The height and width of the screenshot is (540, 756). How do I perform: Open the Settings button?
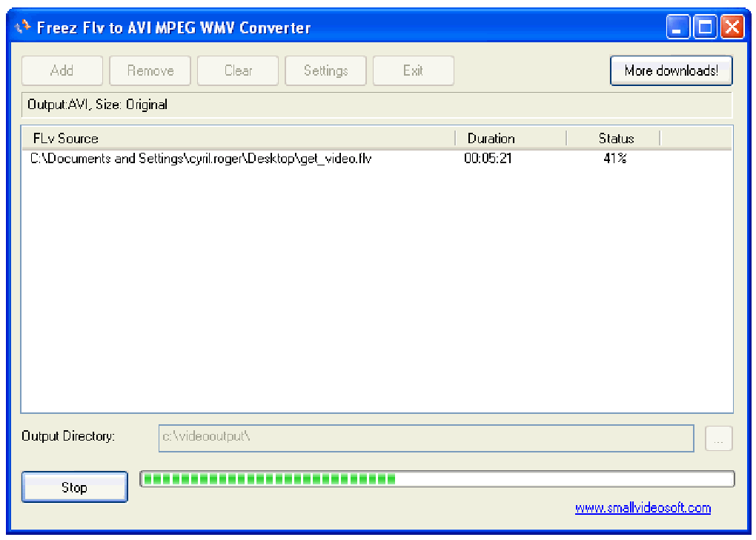point(325,70)
